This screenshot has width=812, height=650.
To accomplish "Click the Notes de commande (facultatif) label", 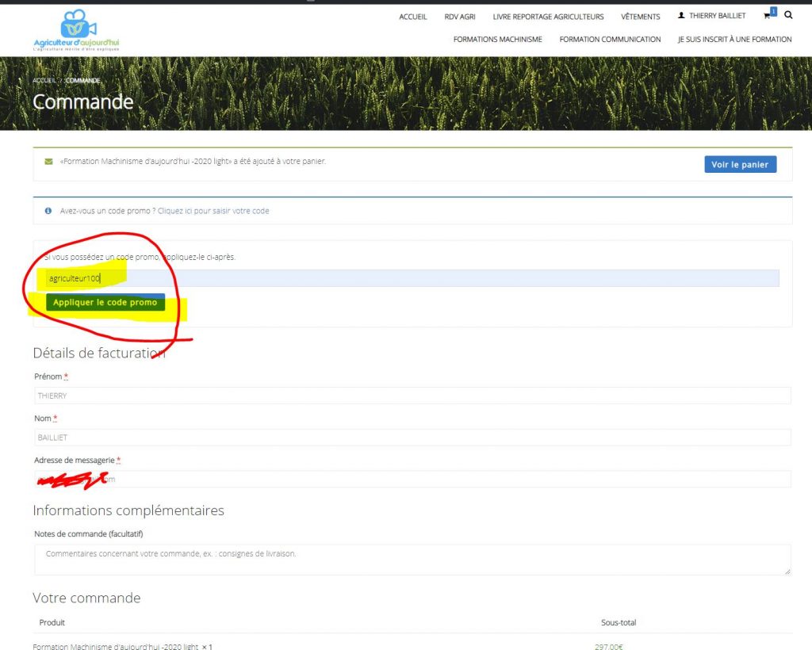I will point(89,534).
